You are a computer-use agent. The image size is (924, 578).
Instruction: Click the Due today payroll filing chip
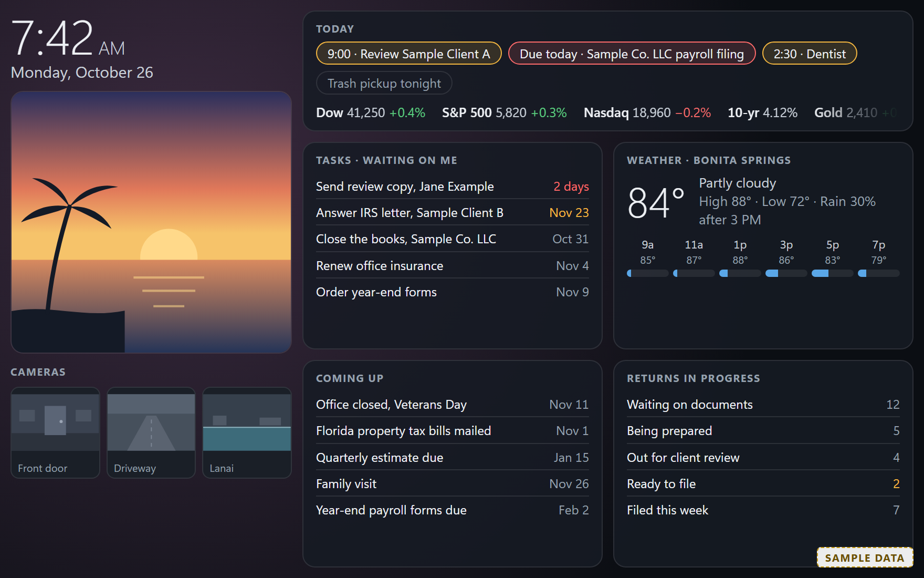(x=632, y=54)
